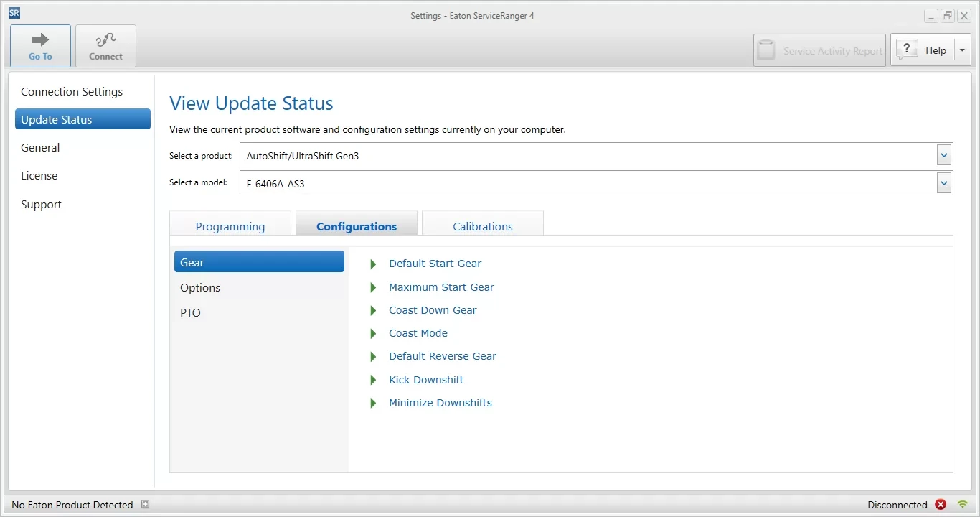Expand the Kick Downshift arrow
Viewport: 980px width, 517px height.
(373, 380)
